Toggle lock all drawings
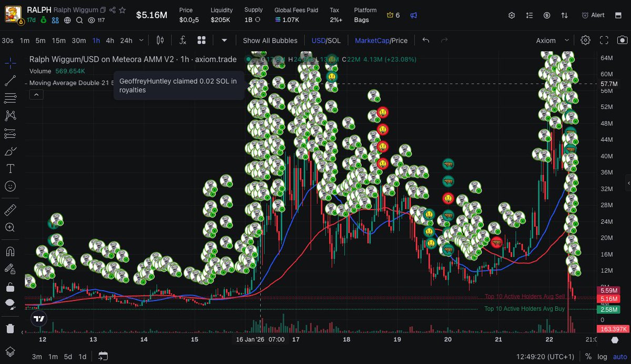The width and height of the screenshot is (631, 364). 10,287
